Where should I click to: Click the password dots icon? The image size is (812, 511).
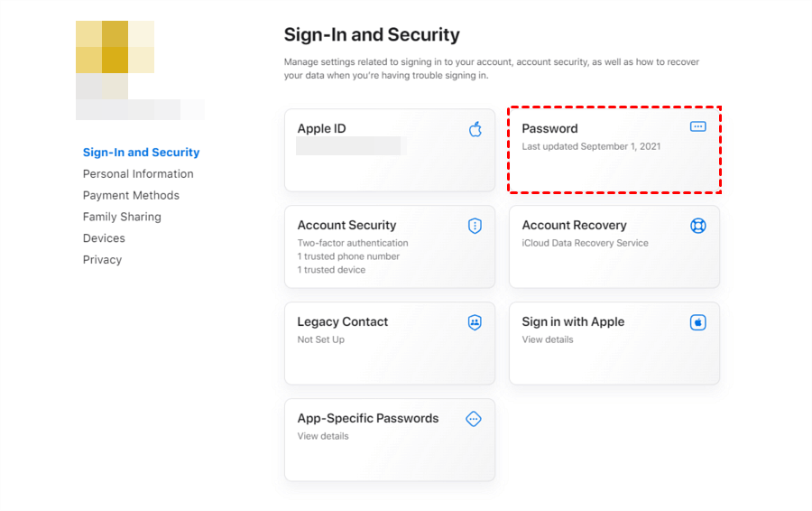[697, 127]
